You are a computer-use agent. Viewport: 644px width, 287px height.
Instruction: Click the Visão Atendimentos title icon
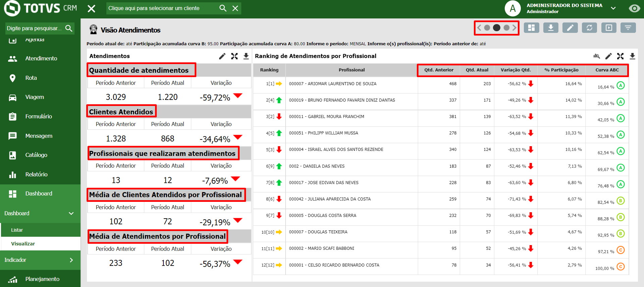click(x=93, y=30)
